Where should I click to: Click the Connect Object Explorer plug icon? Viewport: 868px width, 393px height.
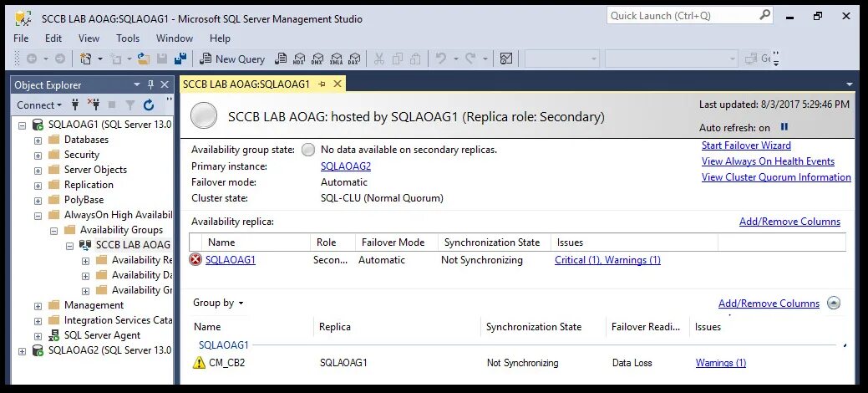pyautogui.click(x=75, y=105)
